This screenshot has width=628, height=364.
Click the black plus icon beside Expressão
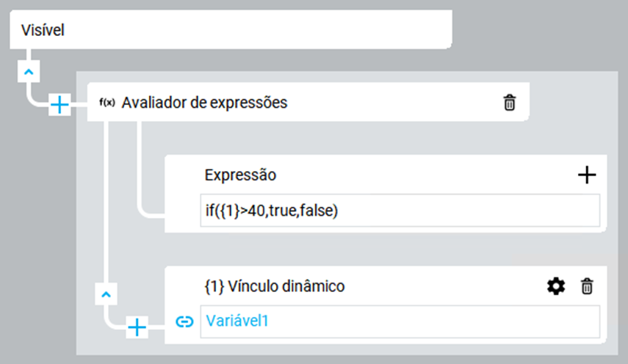point(587,175)
